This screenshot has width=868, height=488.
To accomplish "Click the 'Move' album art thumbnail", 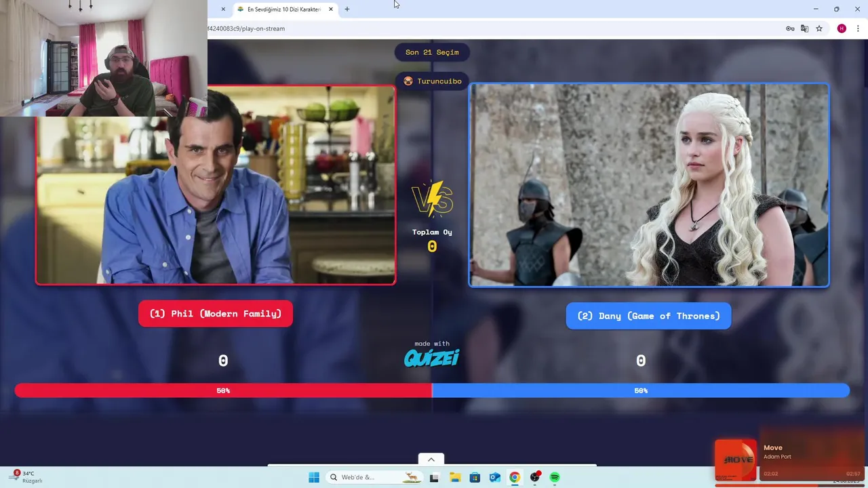I will pyautogui.click(x=736, y=460).
